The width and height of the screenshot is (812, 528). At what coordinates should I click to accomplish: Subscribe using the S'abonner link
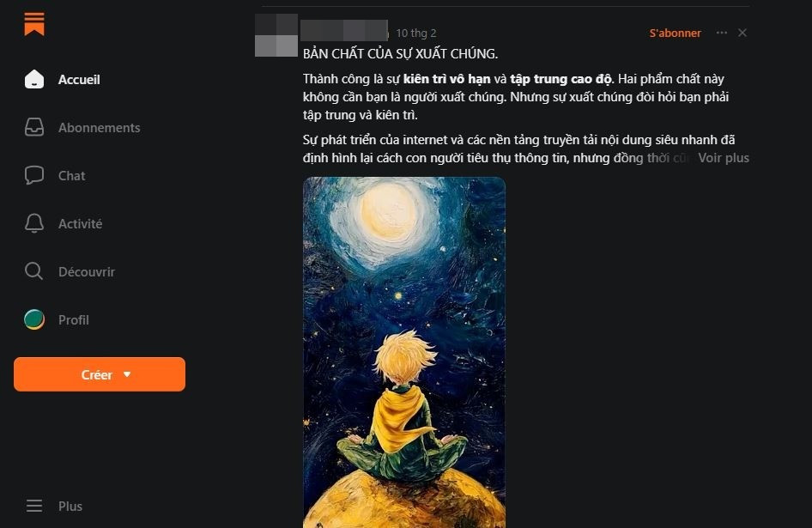coord(675,33)
